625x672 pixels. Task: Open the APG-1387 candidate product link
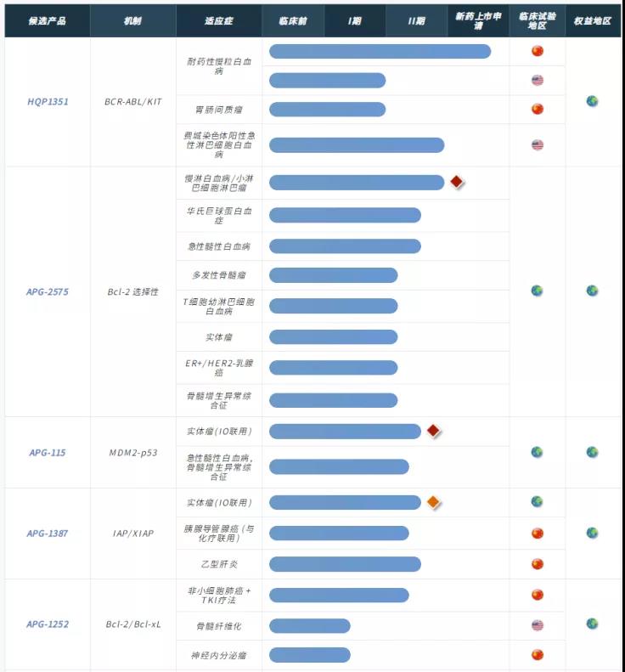tap(47, 534)
